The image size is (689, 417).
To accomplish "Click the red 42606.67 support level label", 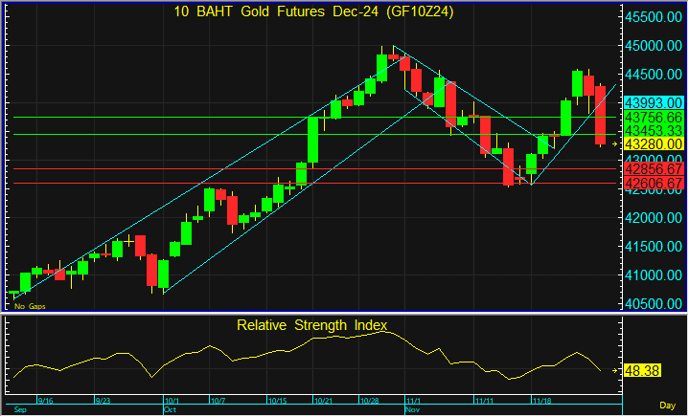I will pyautogui.click(x=653, y=184).
